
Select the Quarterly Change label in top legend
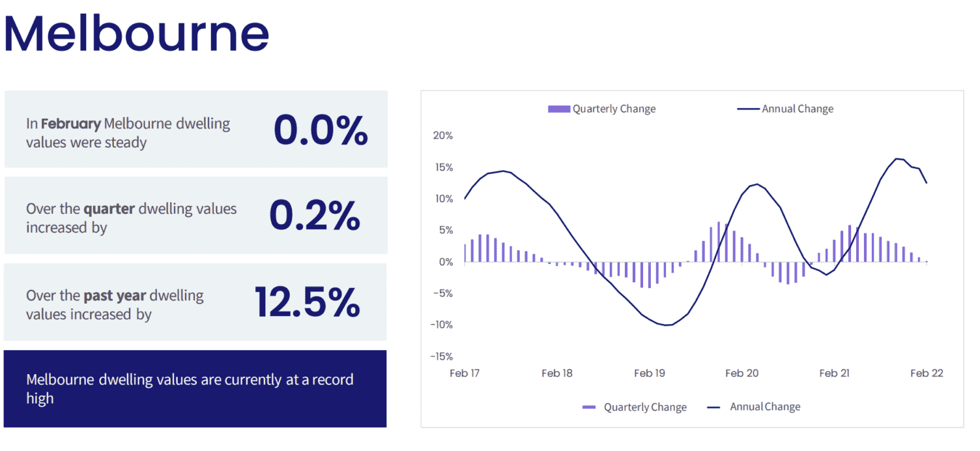point(614,109)
